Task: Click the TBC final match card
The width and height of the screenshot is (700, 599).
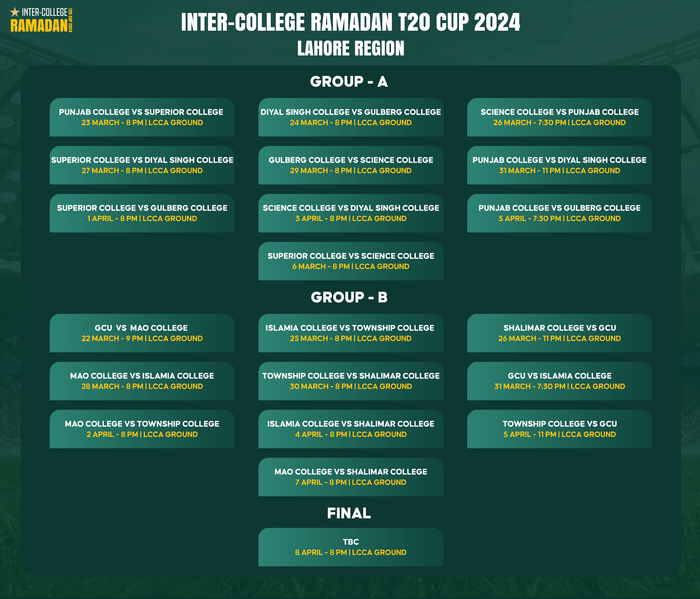Action: coord(351,547)
